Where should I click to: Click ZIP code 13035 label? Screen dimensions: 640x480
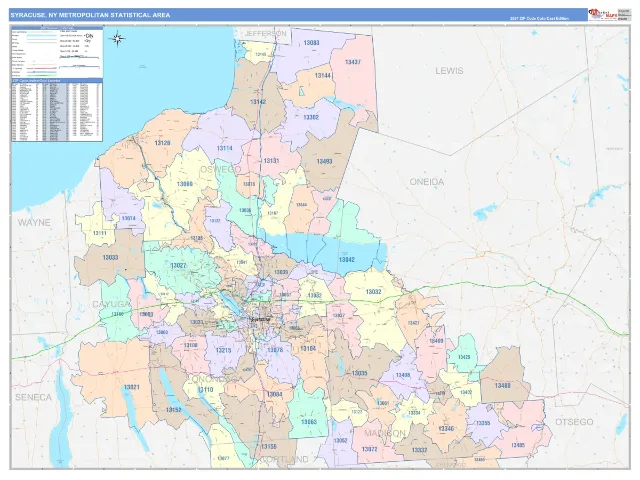point(359,373)
